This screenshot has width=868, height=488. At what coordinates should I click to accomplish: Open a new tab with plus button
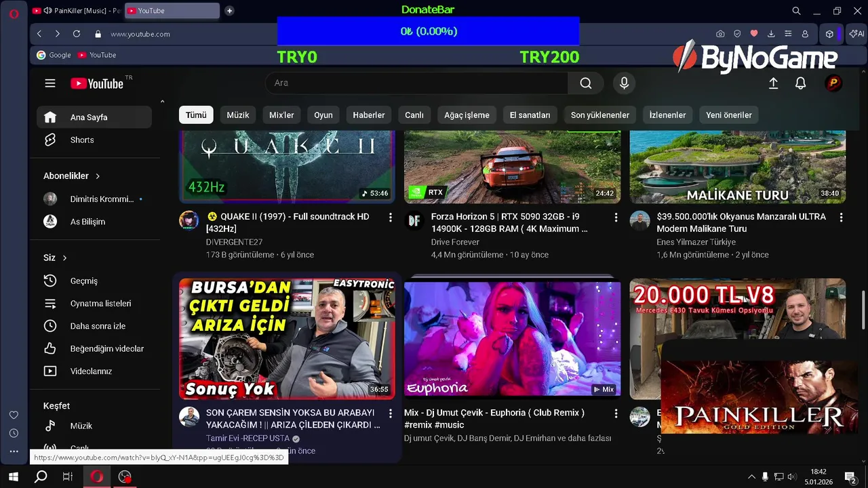coord(229,11)
